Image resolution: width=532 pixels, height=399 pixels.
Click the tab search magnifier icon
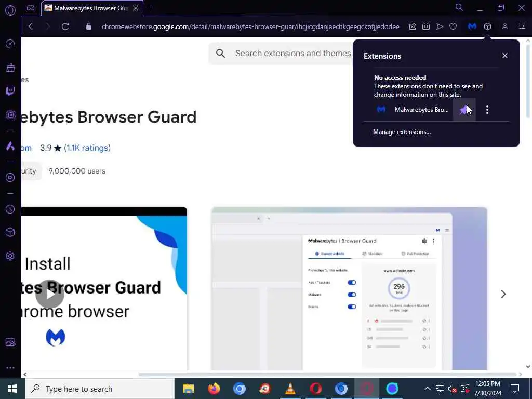[x=459, y=7]
